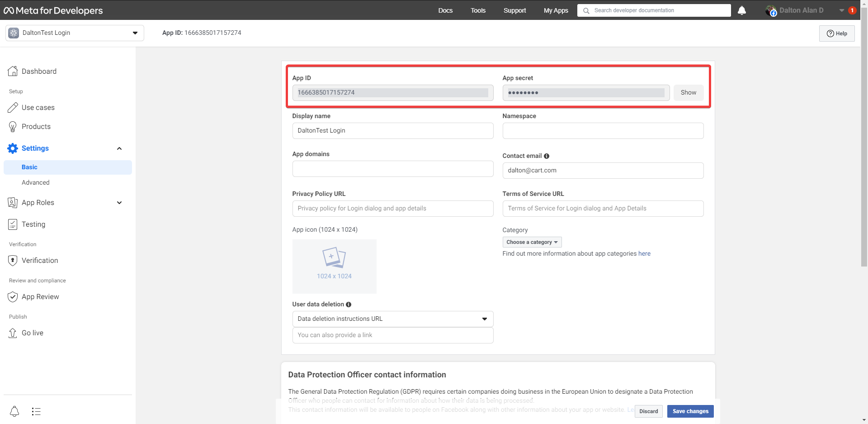Click the Namespace field

pyautogui.click(x=603, y=131)
